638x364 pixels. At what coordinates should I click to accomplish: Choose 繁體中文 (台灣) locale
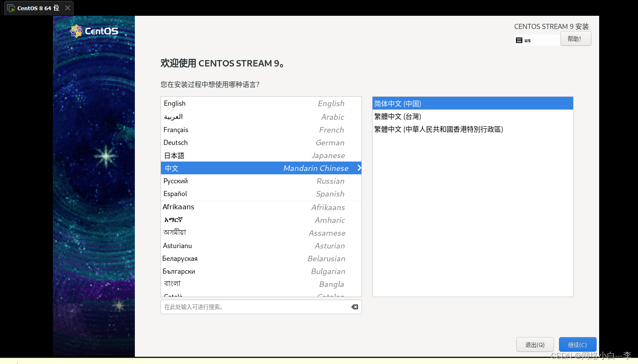[473, 116]
